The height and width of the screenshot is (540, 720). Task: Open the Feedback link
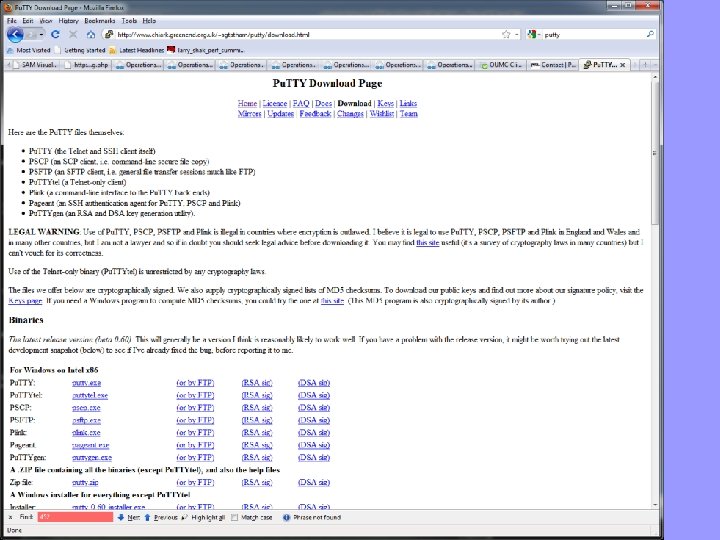pos(315,113)
